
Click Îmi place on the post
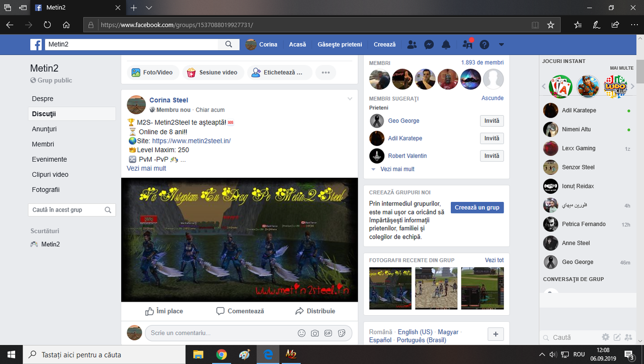(x=164, y=311)
